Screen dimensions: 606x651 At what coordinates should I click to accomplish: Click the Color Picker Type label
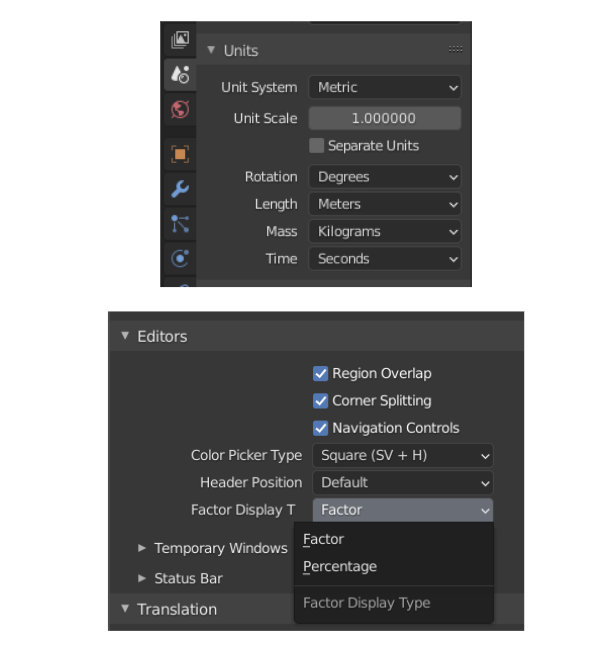pos(246,455)
